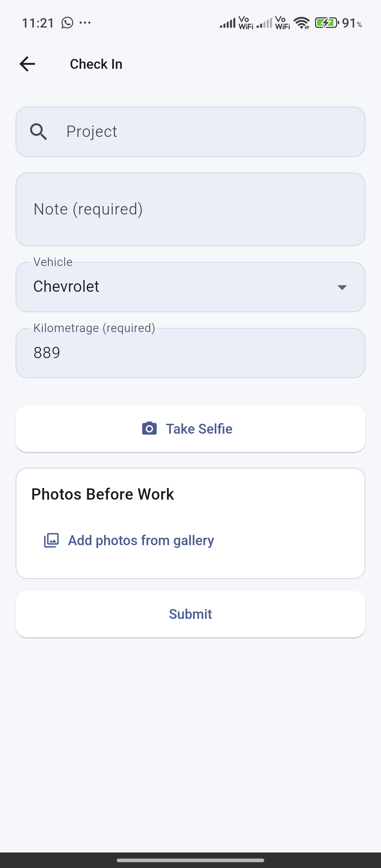Tap the 11:21 clock in status bar
This screenshot has width=381, height=868.
pos(38,23)
